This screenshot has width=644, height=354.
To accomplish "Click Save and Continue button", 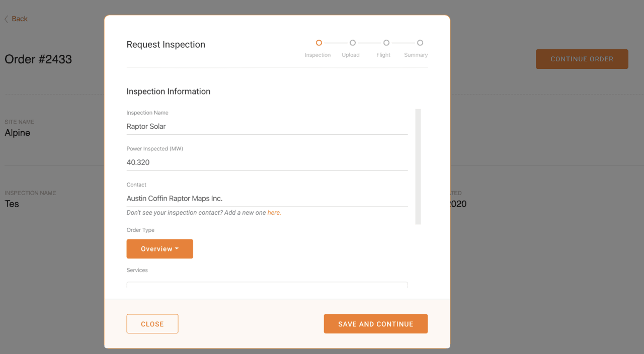I will tap(376, 324).
